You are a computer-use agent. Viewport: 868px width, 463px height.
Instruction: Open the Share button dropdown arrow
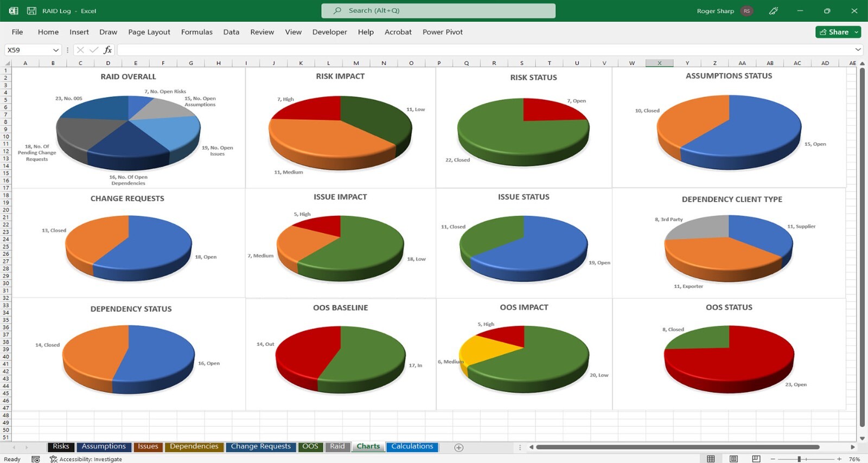(x=857, y=32)
